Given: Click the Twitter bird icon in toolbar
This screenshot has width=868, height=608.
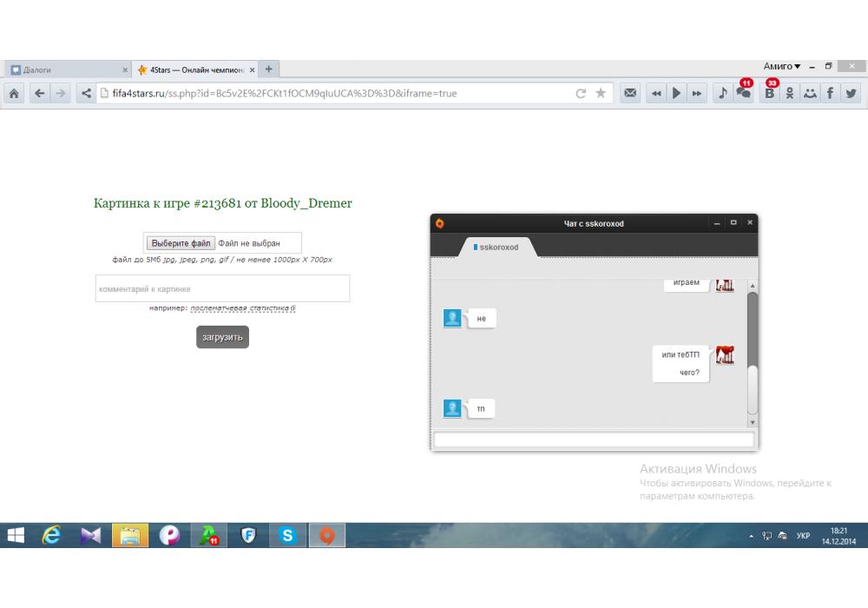Looking at the screenshot, I should point(852,94).
